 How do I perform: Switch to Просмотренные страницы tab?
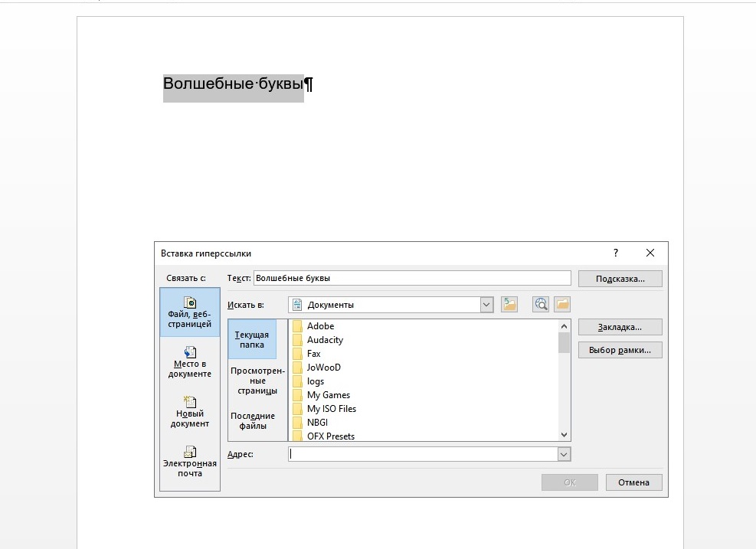pyautogui.click(x=257, y=381)
